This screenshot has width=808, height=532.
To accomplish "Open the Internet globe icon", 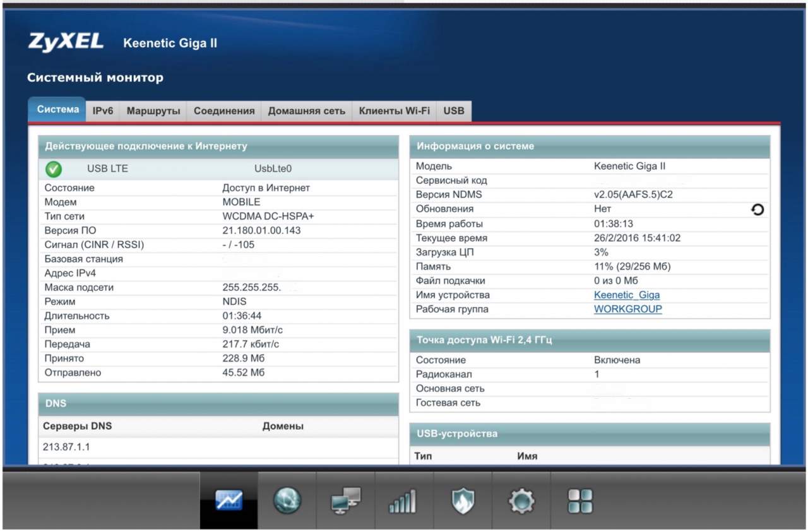I will 287,501.
